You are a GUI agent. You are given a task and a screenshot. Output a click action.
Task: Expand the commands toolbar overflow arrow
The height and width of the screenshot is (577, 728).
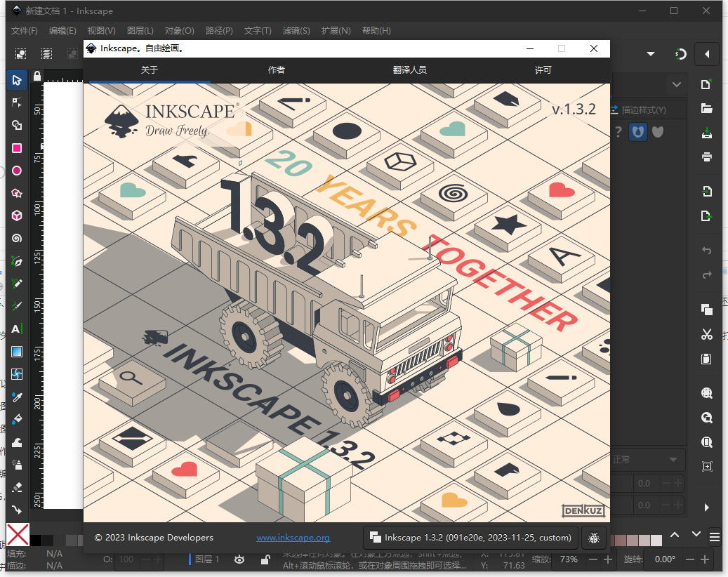707,508
